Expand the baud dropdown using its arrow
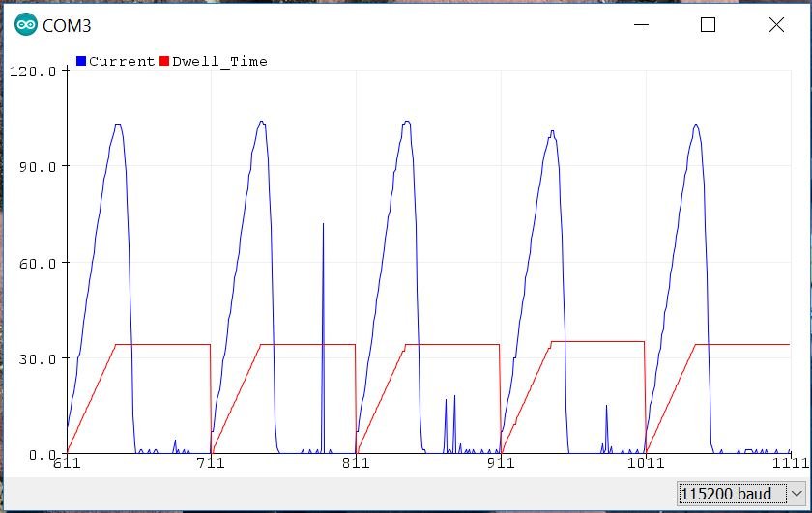 796,494
